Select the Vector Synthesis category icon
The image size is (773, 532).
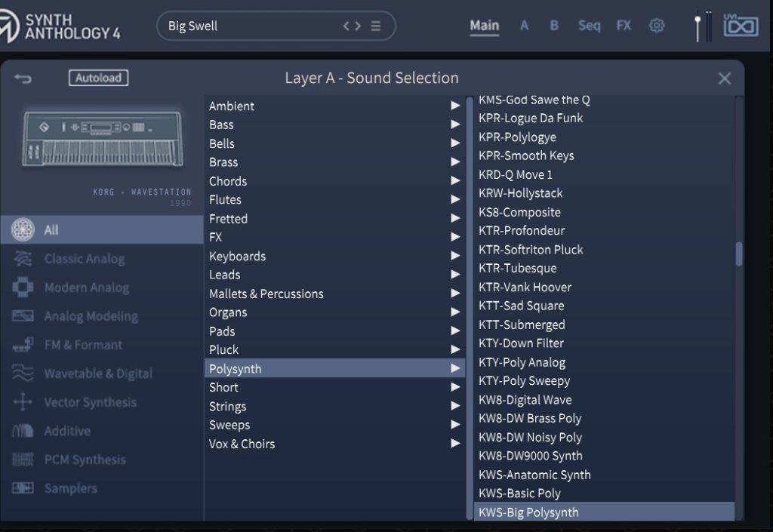[23, 402]
